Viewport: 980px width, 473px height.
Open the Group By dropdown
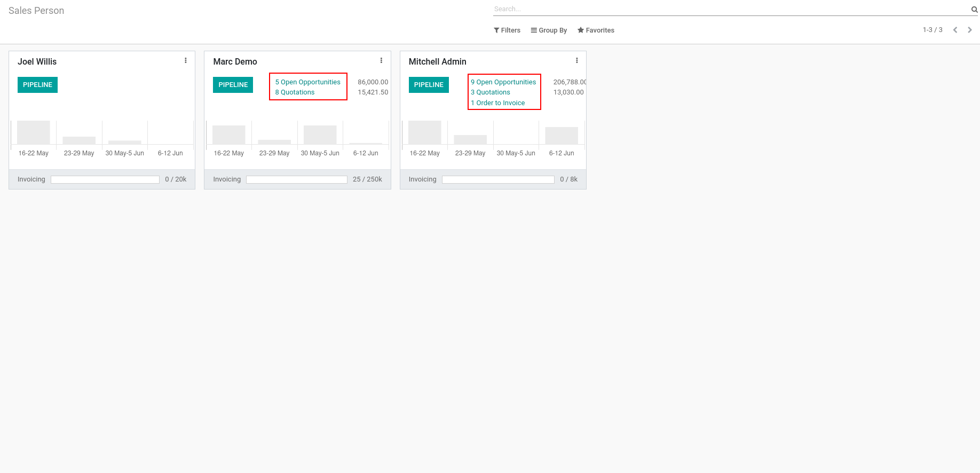549,30
